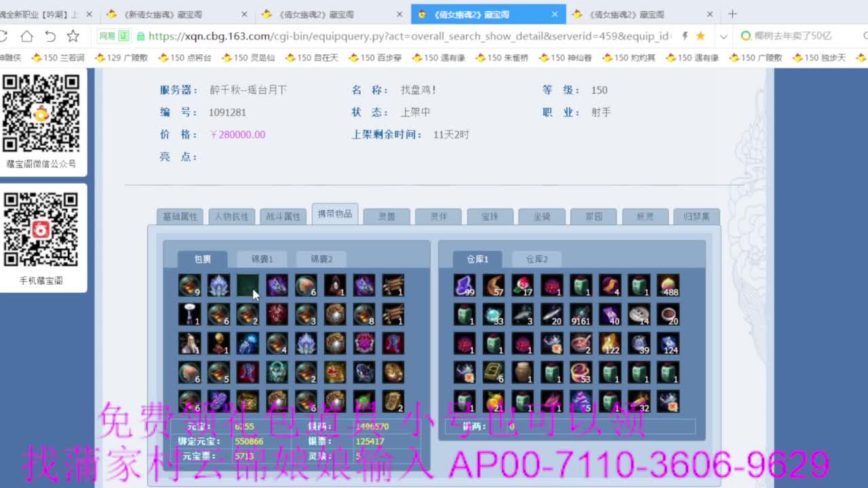
Task: Select the clay jar item in warehouse
Action: 523,372
